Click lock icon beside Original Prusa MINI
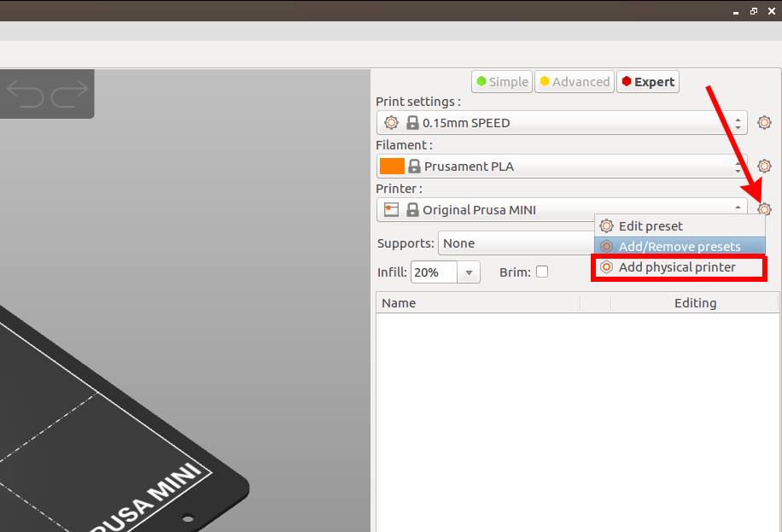Screen dimensions: 782x532 [412, 209]
